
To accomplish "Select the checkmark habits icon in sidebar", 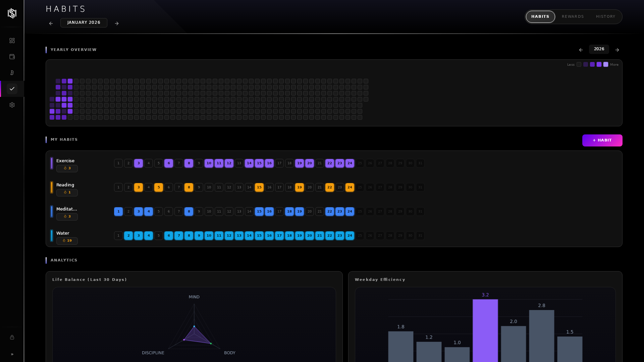I will [x=12, y=89].
